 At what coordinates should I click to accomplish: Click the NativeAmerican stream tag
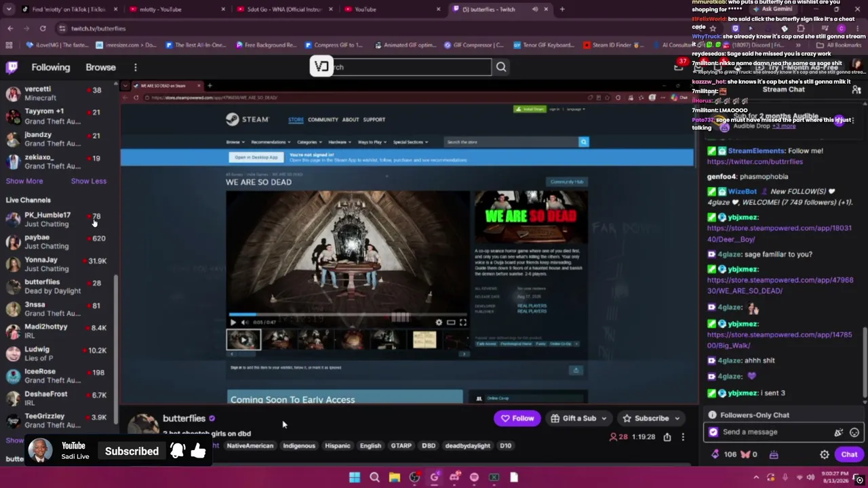(250, 446)
